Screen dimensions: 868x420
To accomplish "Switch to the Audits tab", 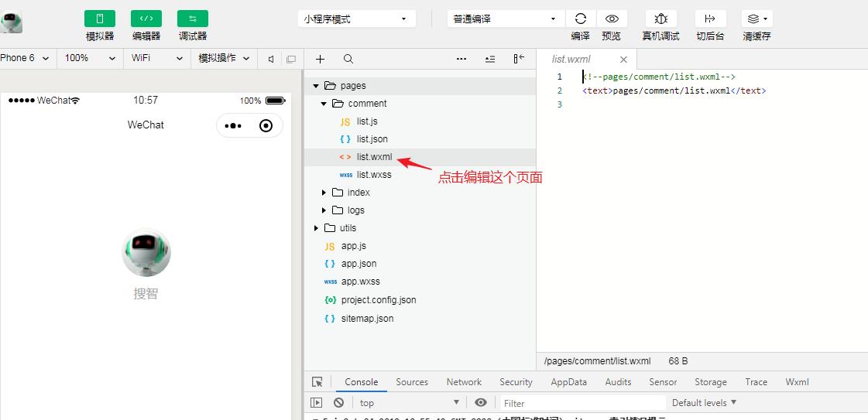I will coord(618,382).
